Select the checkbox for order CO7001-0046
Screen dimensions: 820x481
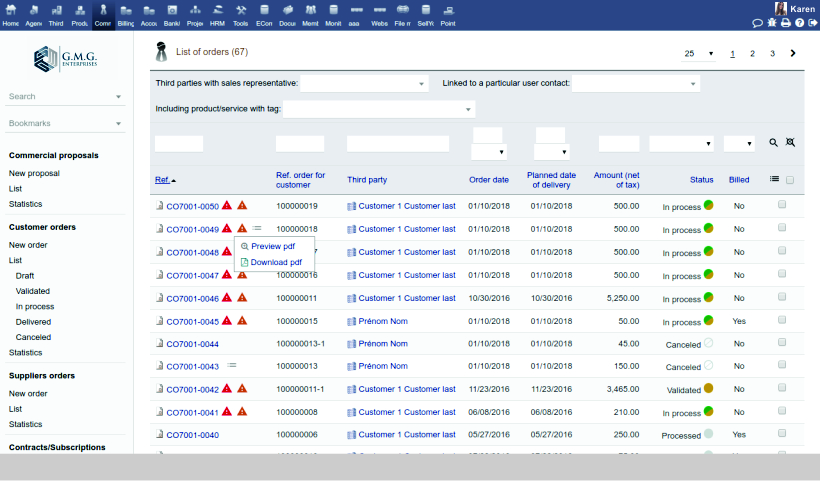coord(782,296)
